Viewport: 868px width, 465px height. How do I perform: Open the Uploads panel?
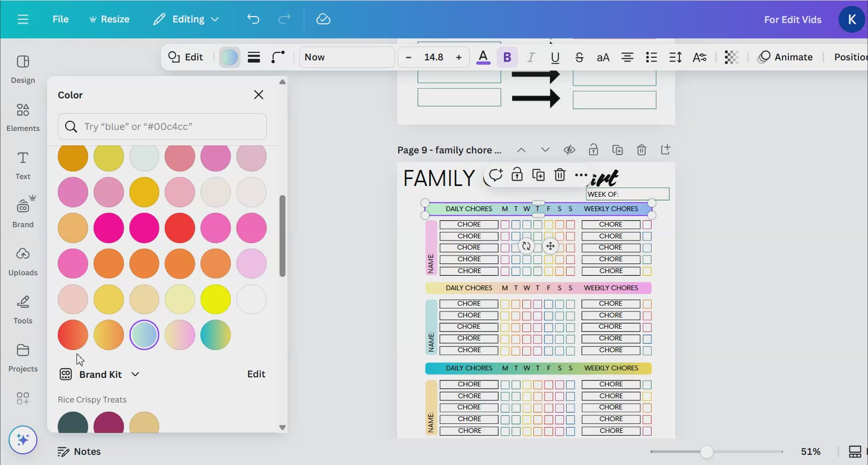pos(22,261)
